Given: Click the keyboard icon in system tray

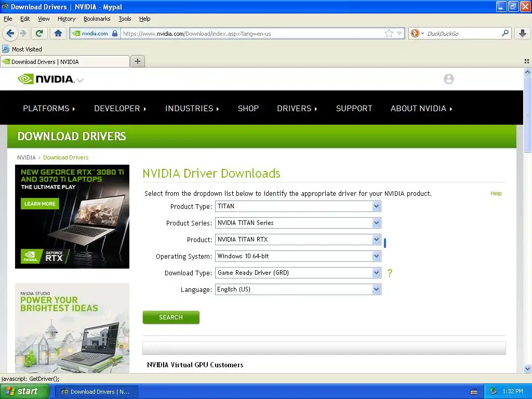Looking at the screenshot, I should coord(474,392).
